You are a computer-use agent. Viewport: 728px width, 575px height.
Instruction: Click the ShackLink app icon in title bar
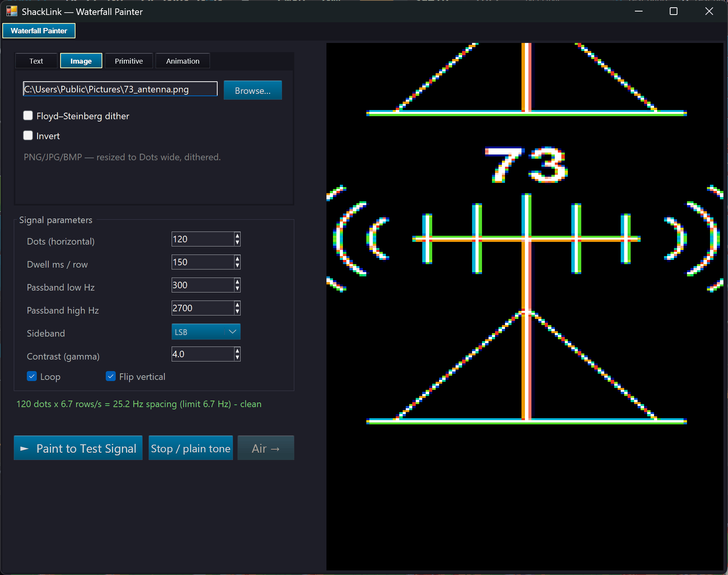[x=12, y=11]
